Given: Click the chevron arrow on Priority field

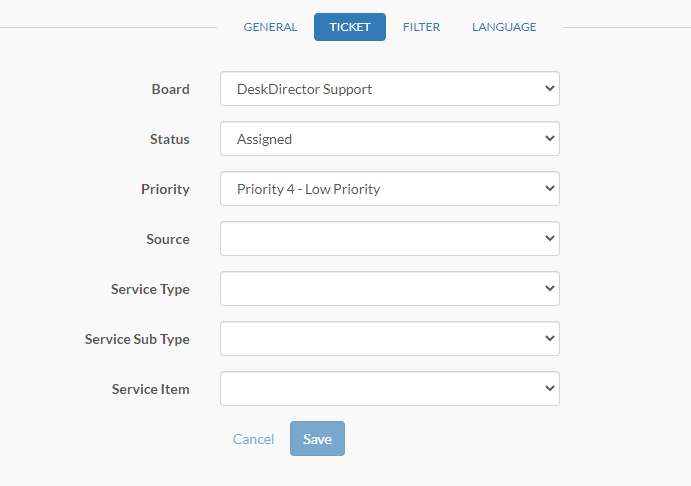Looking at the screenshot, I should [550, 188].
